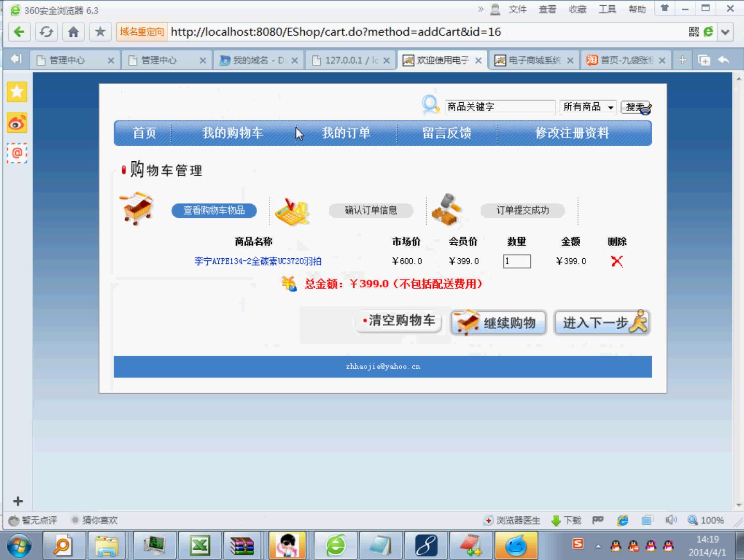The width and height of the screenshot is (744, 560).
Task: Close the 欢迎使用电子 tab
Action: pos(478,61)
